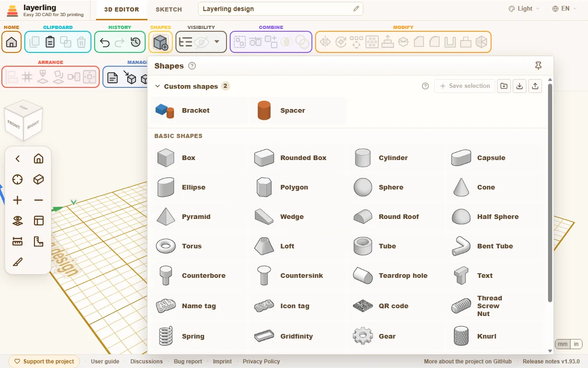Open the Visibility dropdown arrow
Image resolution: width=588 pixels, height=368 pixels.
coord(217,42)
